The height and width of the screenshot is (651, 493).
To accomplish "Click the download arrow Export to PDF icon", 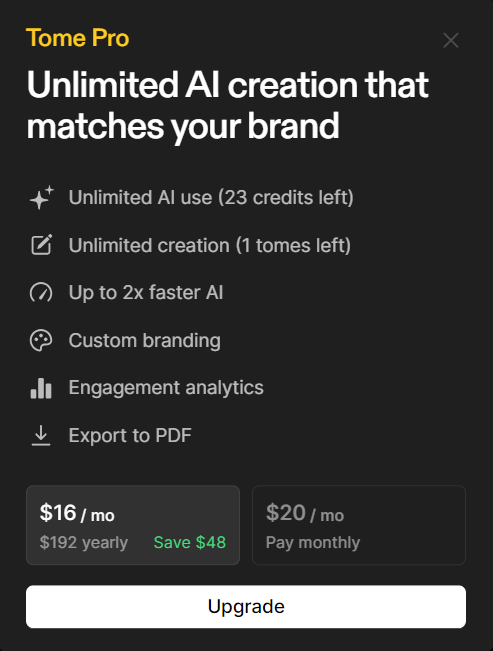I will tap(41, 436).
